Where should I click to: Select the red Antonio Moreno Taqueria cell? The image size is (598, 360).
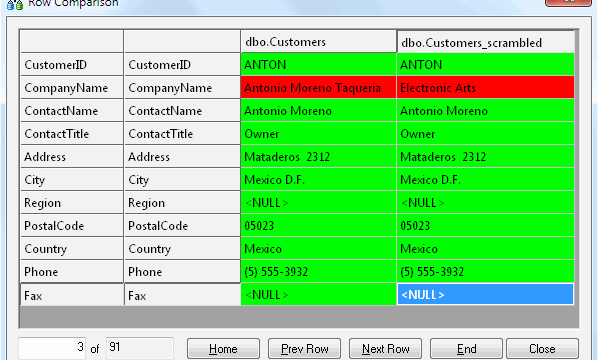(318, 88)
